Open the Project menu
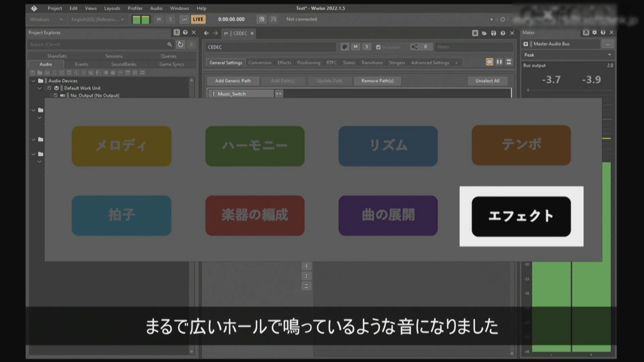This screenshot has height=362, width=644. click(x=55, y=8)
